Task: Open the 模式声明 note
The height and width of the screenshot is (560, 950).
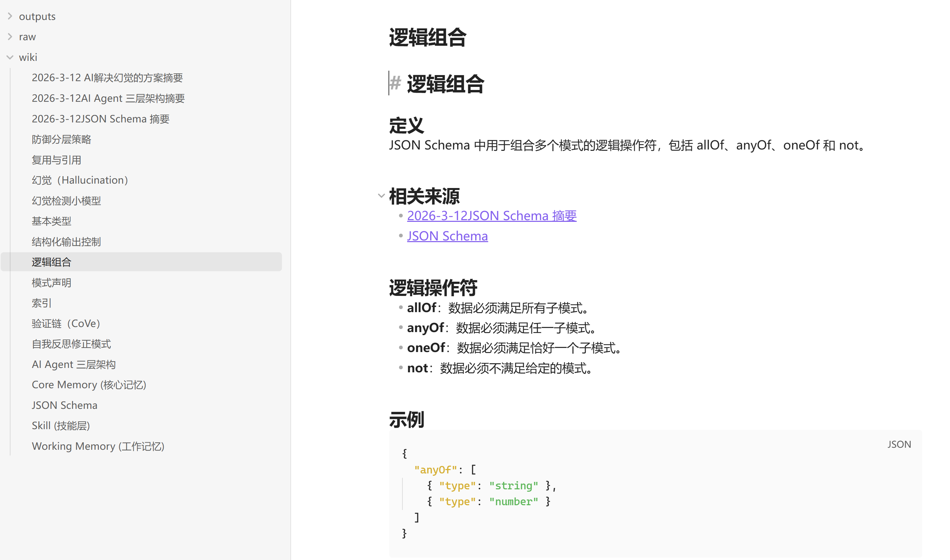Action: click(51, 283)
